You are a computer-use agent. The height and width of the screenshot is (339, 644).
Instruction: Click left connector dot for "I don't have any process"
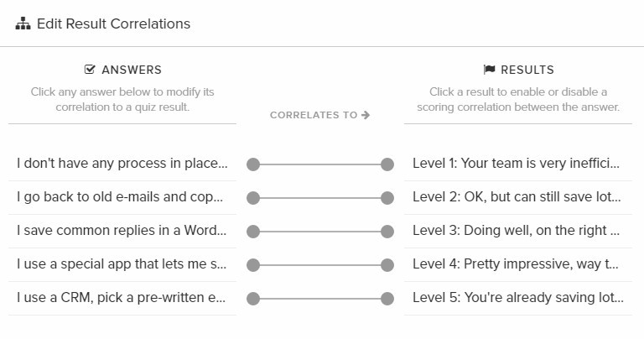(x=253, y=164)
